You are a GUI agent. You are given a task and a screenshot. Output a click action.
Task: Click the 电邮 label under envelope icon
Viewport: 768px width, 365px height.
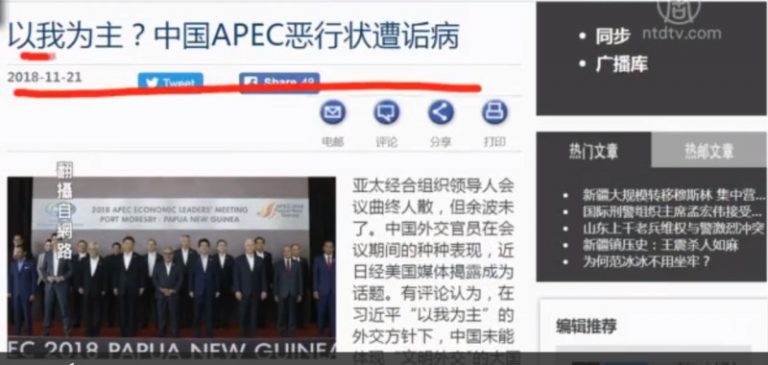tap(333, 142)
